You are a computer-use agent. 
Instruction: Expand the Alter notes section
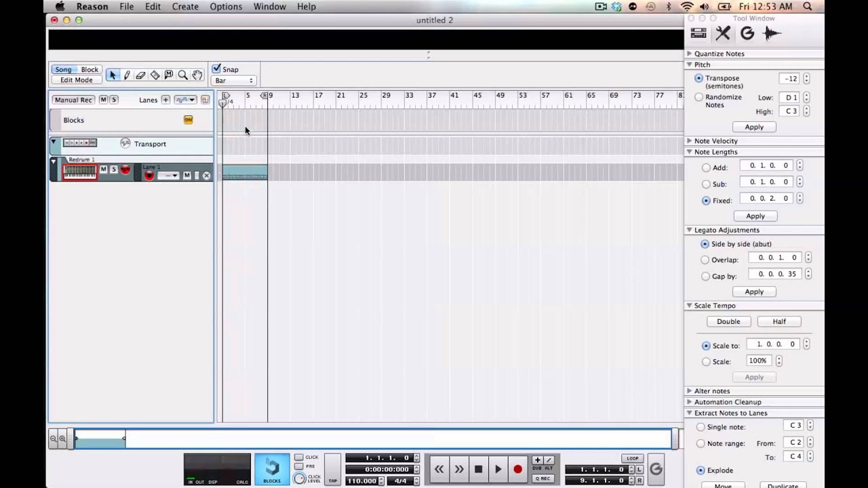(x=689, y=391)
